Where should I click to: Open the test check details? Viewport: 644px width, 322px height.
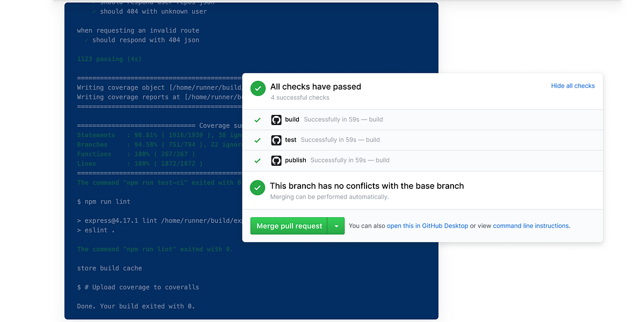[x=290, y=140]
